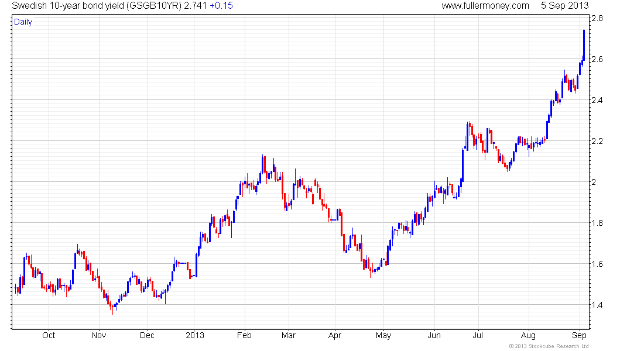Click the Stockcube Research Ltd copyright text
The width and height of the screenshot is (644, 351).
click(x=549, y=346)
